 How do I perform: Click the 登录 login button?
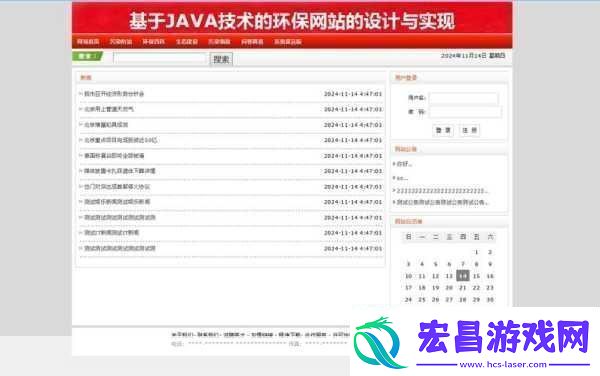pyautogui.click(x=443, y=130)
